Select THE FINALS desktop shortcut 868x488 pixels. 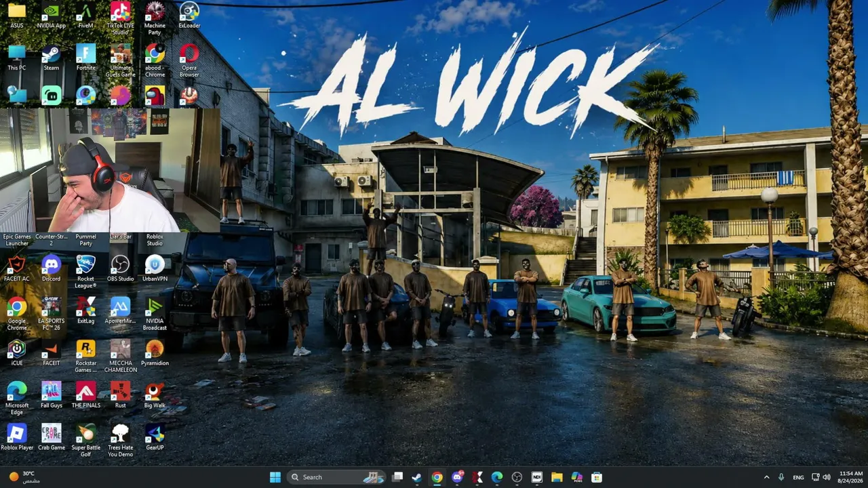click(85, 395)
